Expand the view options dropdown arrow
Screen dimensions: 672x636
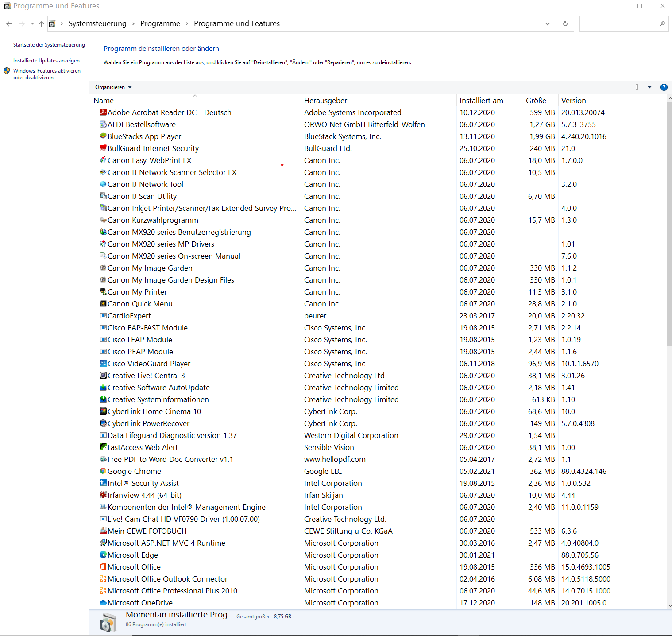click(x=649, y=87)
